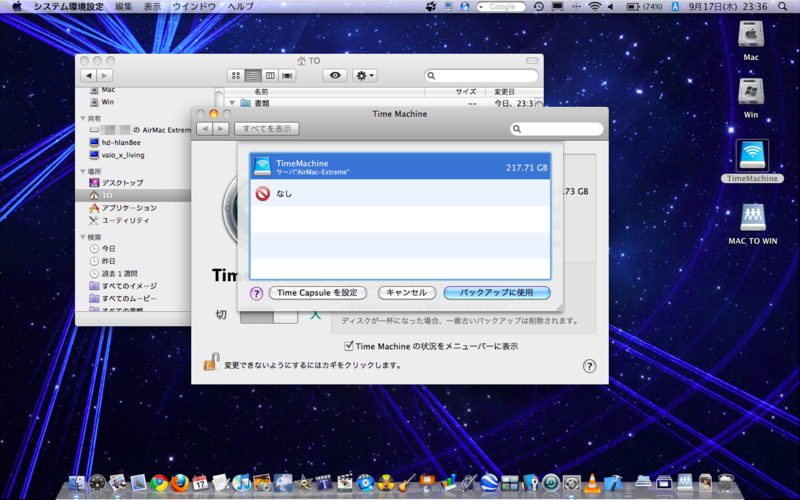Viewport: 800px width, 500px height.
Task: Open Firefox from the Dock
Action: 180,482
